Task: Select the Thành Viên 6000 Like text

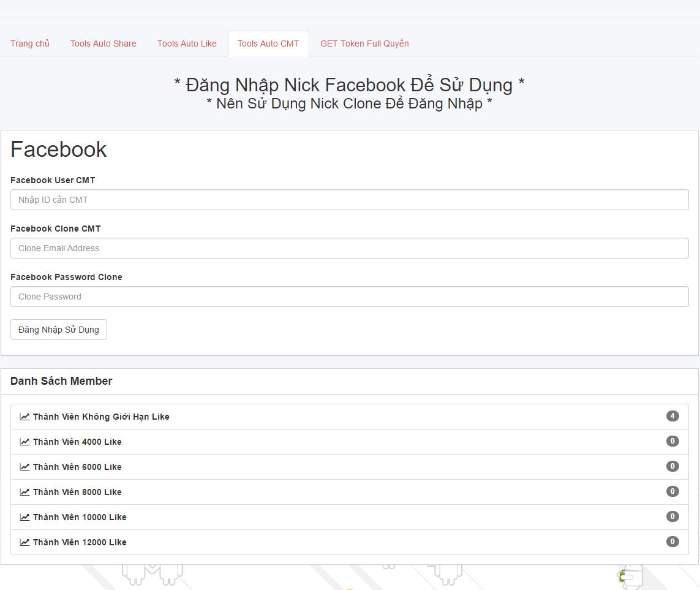Action: [77, 467]
